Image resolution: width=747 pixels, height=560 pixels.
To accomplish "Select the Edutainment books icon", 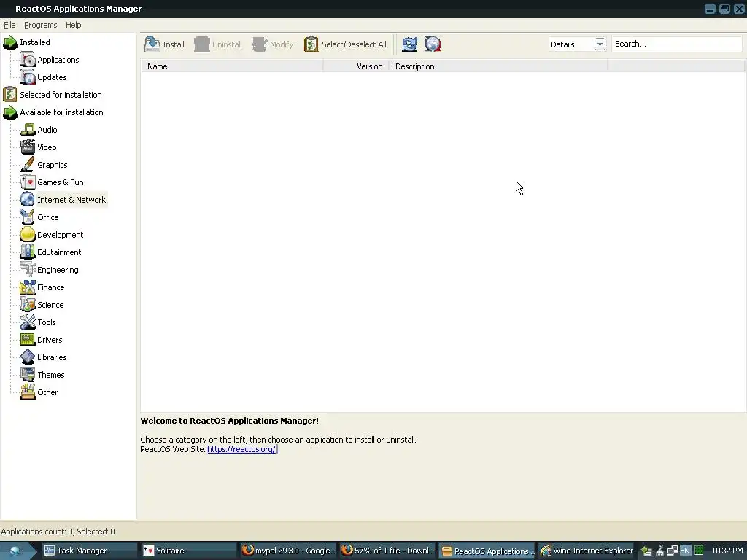I will (x=28, y=252).
